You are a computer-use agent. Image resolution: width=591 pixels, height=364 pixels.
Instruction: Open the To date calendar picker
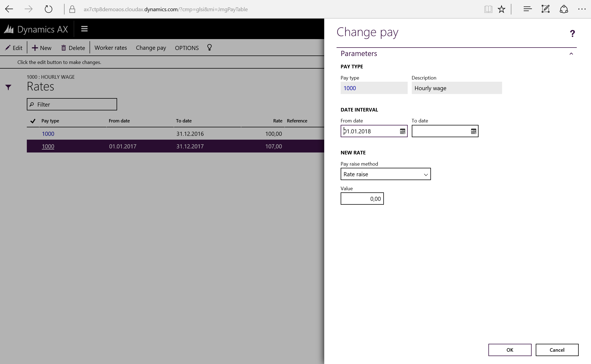tap(473, 131)
